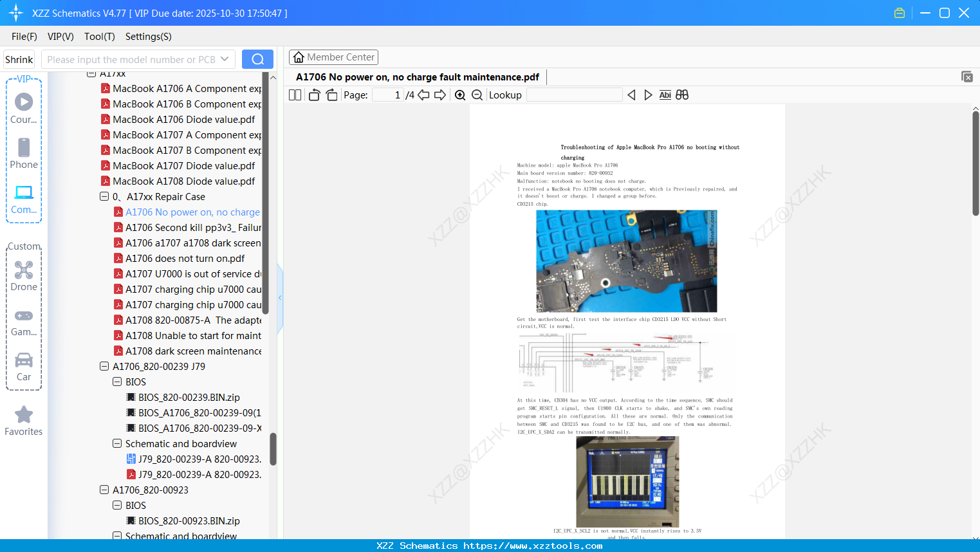Collapse the A1706_820-00923 node

point(104,490)
